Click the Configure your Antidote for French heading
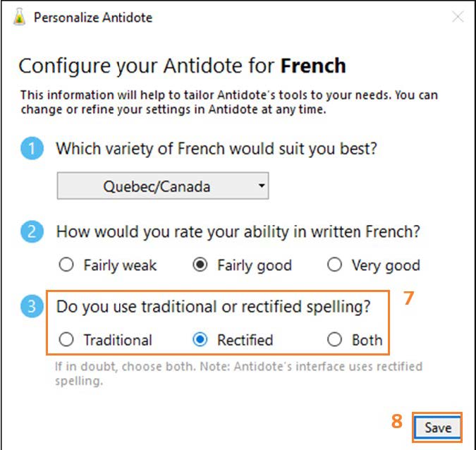The height and width of the screenshot is (450, 476). coord(182,66)
